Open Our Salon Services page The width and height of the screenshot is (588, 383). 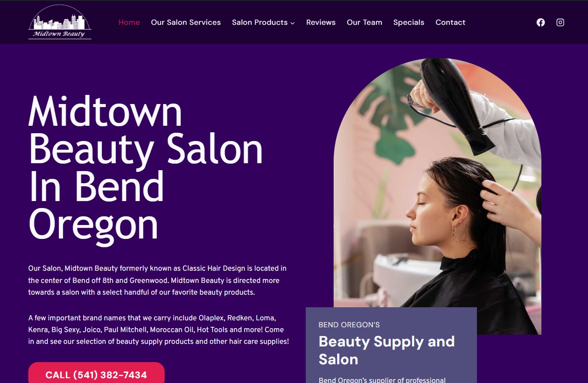(x=186, y=22)
